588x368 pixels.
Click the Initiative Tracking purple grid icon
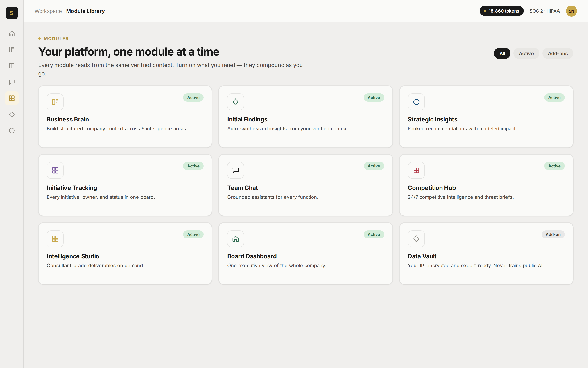[55, 170]
